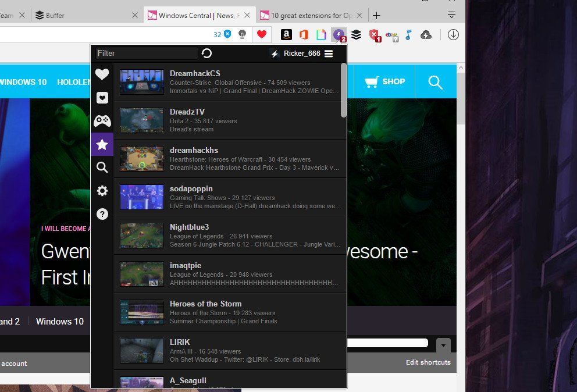The image size is (577, 392).
Task: Select the games category gamepad icon
Action: coord(102,120)
